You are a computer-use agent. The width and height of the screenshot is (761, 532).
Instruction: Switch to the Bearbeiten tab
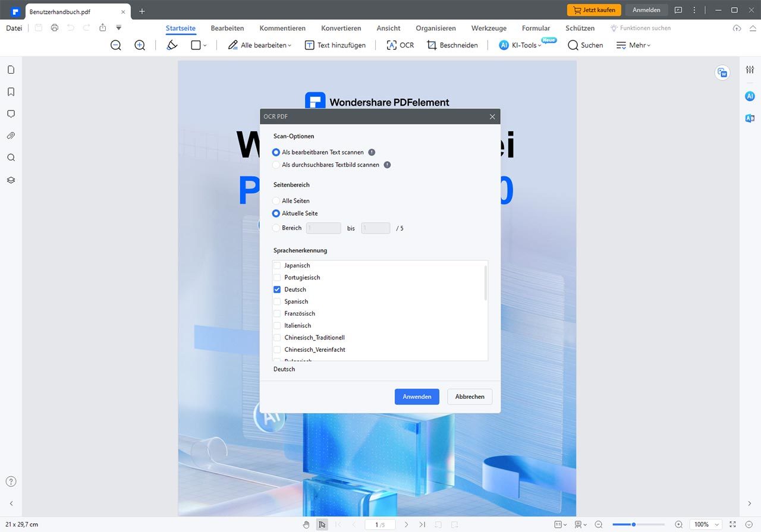click(227, 28)
